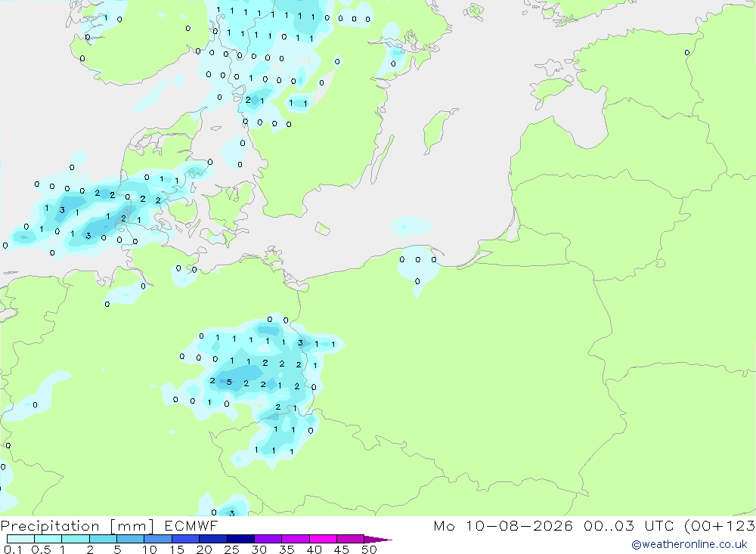Select legend swatch between 40 and 45
The width and height of the screenshot is (756, 554).
click(323, 539)
